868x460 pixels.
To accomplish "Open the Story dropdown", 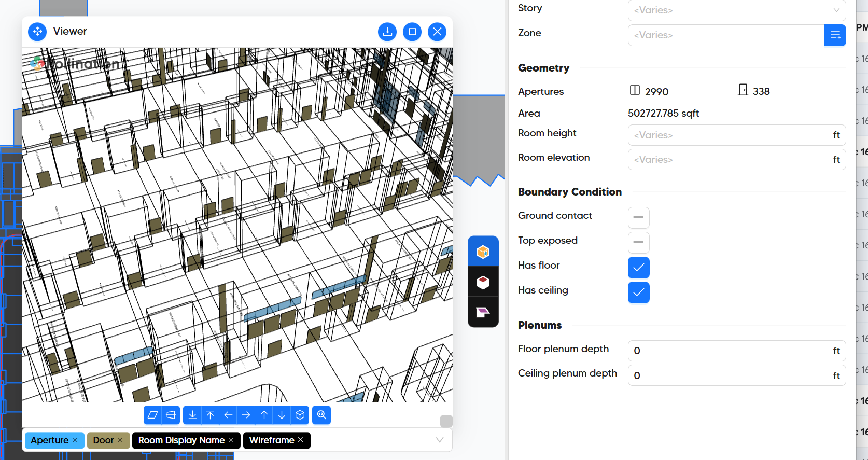I will click(x=736, y=10).
